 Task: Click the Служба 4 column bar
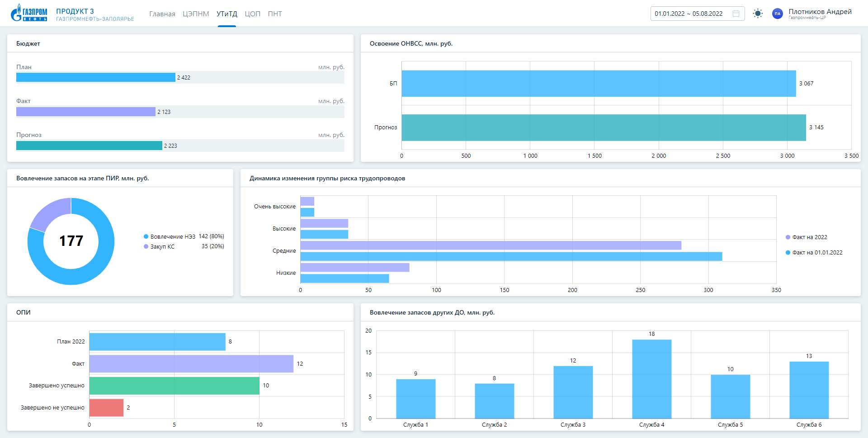[651, 379]
